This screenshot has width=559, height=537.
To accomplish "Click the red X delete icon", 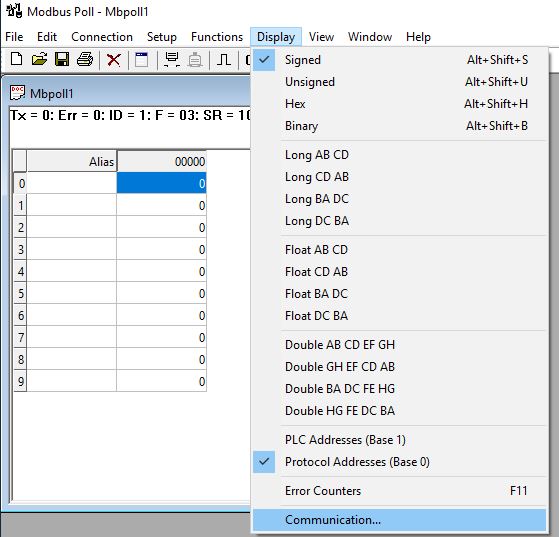I will [x=113, y=60].
